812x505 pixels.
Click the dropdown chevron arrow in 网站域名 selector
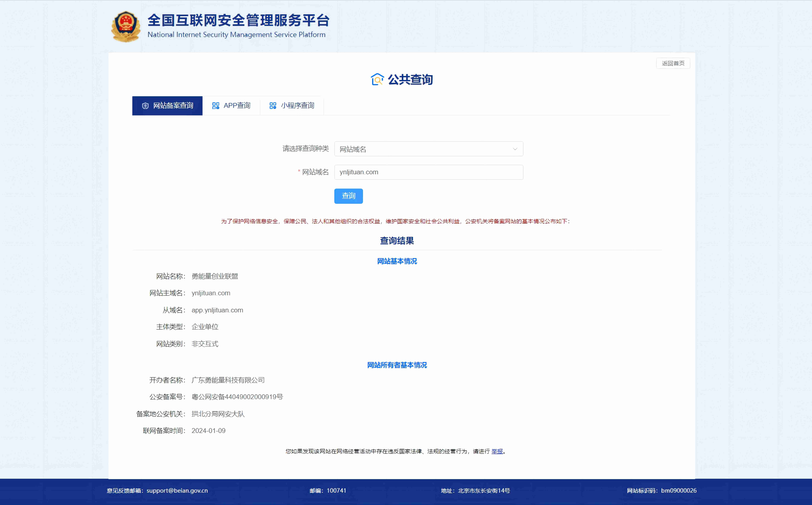pos(515,149)
